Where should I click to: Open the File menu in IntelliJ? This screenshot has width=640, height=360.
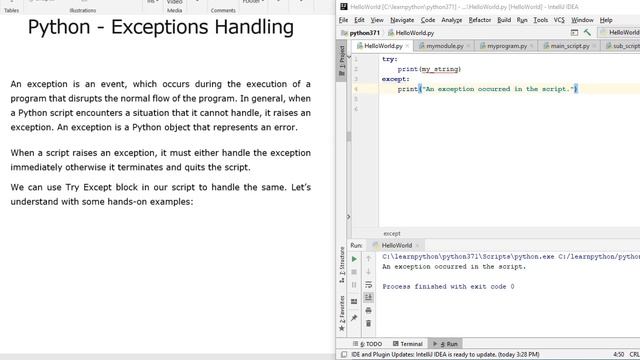click(343, 20)
